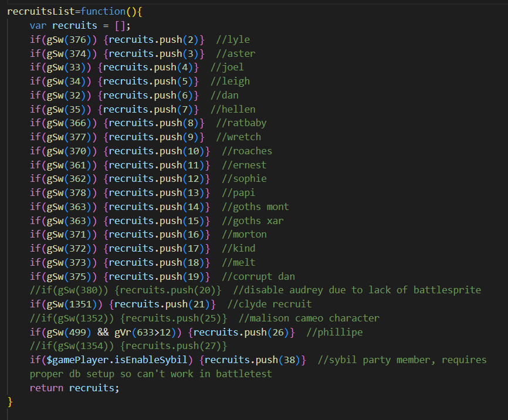Click the //joel comment
Image resolution: width=508 pixels, height=420 pixels.
(227, 67)
